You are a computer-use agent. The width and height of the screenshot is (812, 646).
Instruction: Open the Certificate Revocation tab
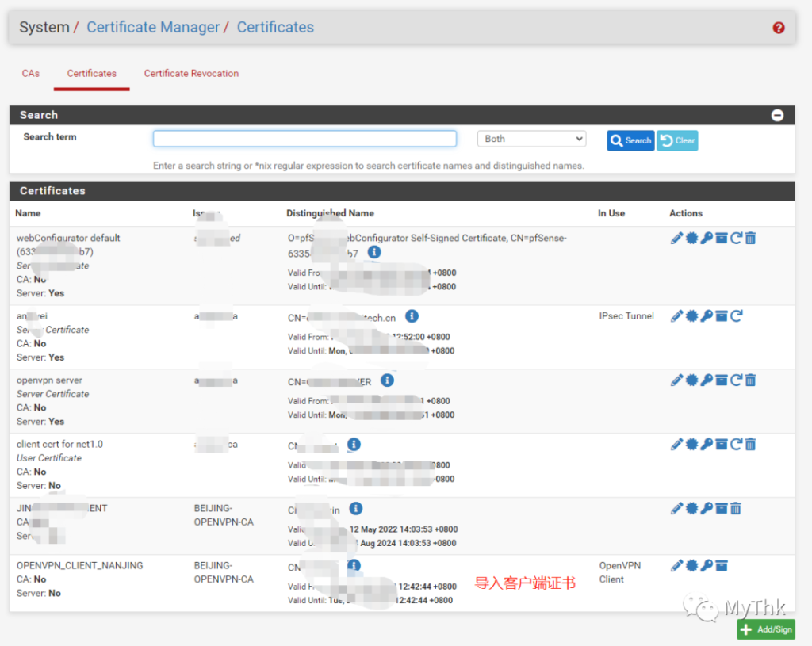[x=191, y=73]
